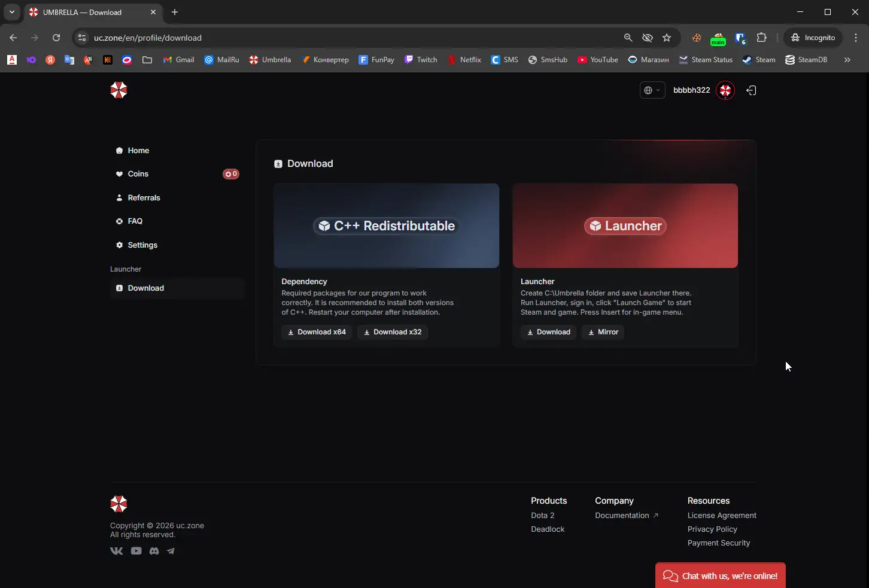Go to Home in the sidebar
869x588 pixels.
177,151
